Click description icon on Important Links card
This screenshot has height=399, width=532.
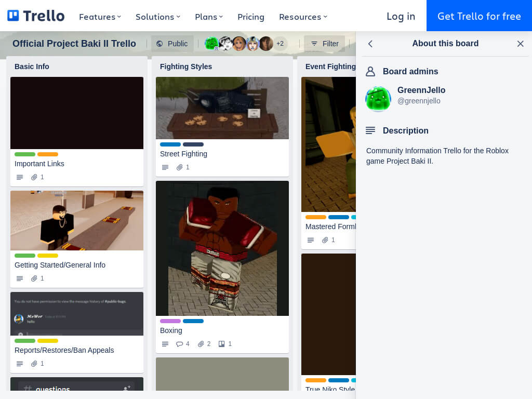click(20, 177)
